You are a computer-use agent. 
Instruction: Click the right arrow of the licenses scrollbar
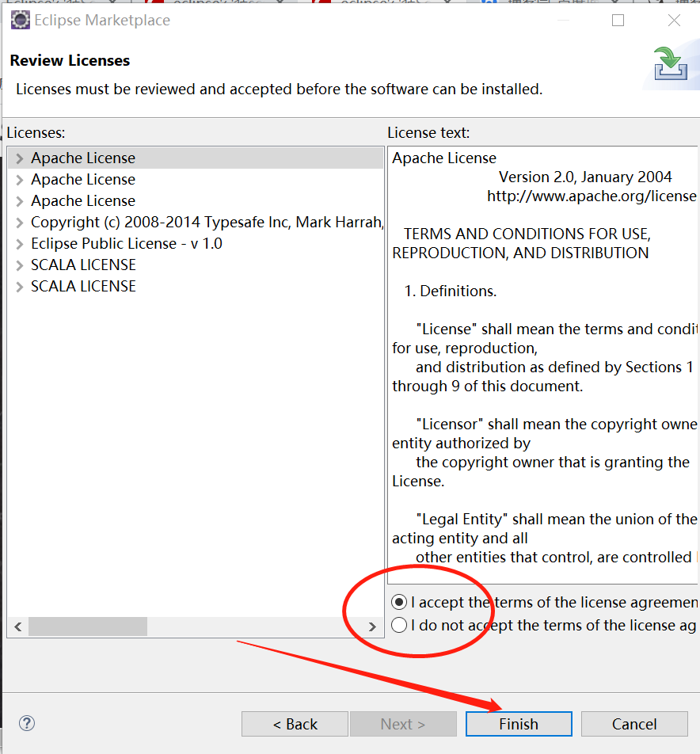click(x=372, y=626)
